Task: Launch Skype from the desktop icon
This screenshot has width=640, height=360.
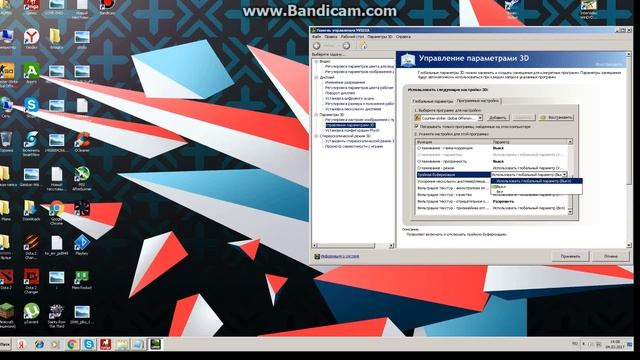Action: [31, 107]
